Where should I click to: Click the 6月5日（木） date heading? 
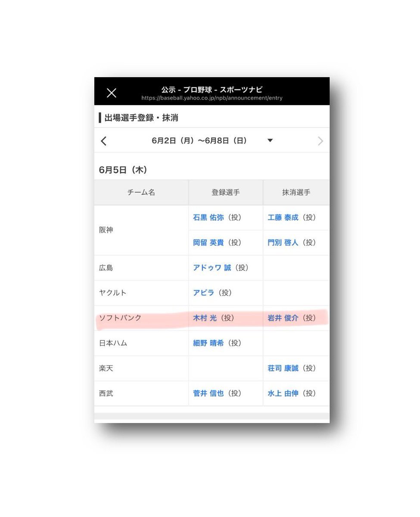pos(124,170)
